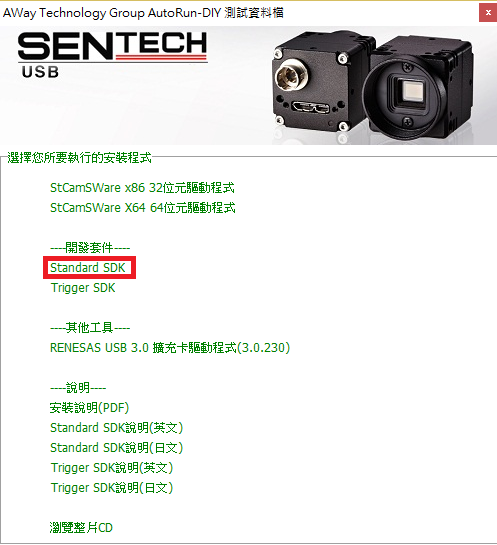Launch the Trigger SDK installer

click(83, 288)
